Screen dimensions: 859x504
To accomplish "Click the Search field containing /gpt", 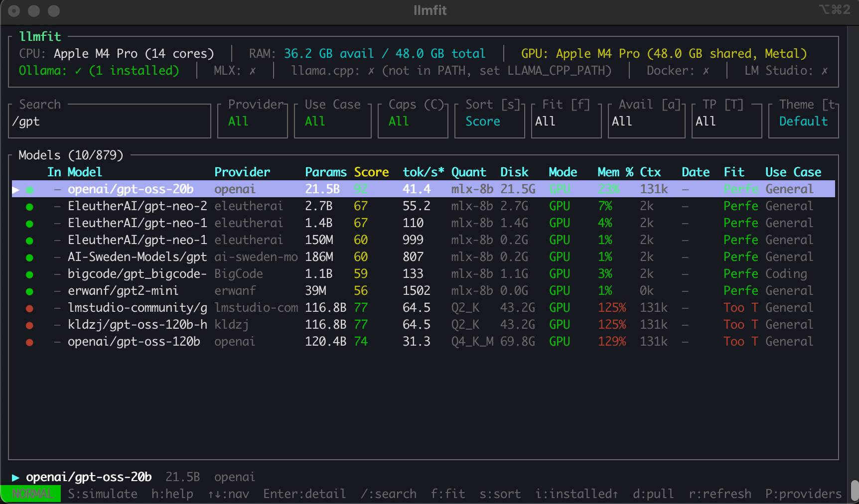I will coord(110,121).
